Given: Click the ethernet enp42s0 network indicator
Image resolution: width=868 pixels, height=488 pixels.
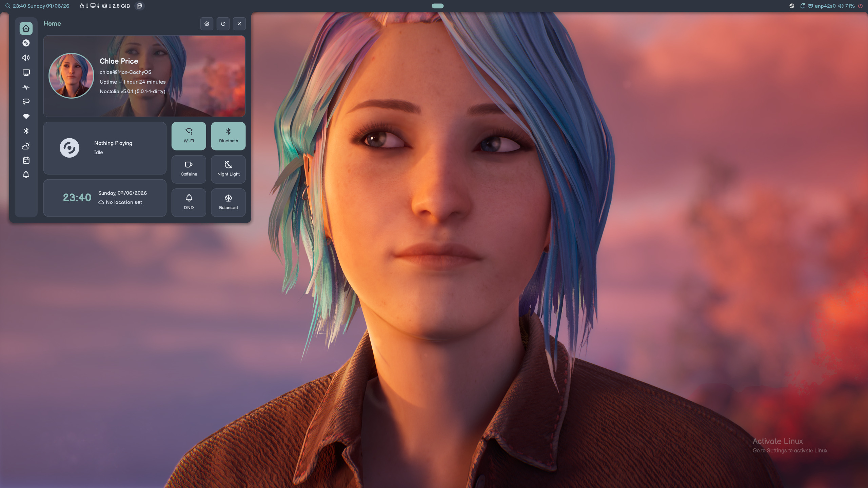Looking at the screenshot, I should 821,6.
